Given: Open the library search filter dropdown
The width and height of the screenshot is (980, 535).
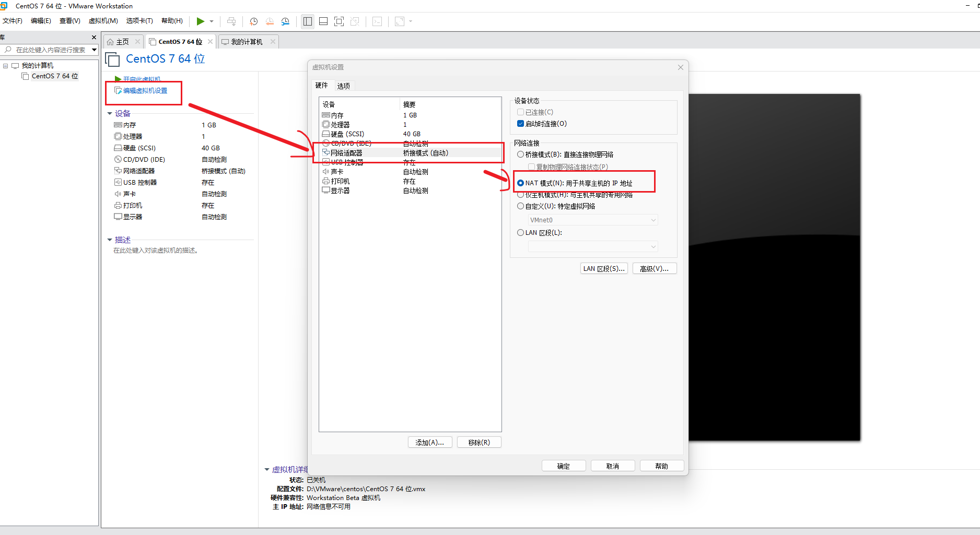Looking at the screenshot, I should point(94,50).
